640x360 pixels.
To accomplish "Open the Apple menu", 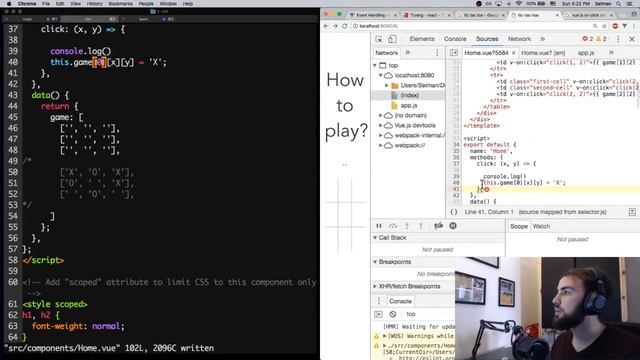I will coord(9,4).
